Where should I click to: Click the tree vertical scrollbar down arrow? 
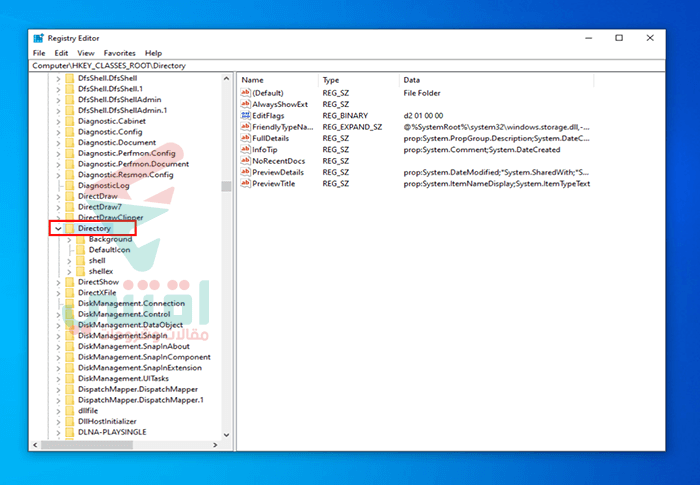click(x=226, y=435)
